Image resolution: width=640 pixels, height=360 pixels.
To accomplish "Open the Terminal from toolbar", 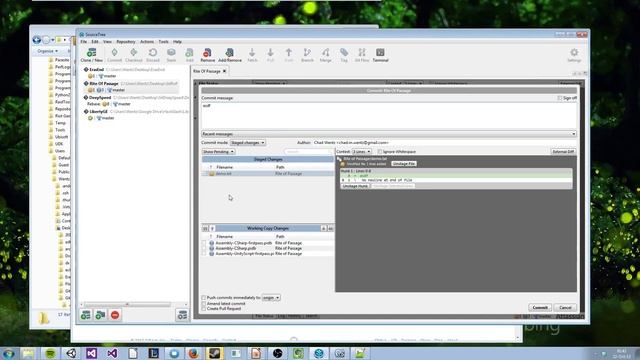I will coord(380,54).
